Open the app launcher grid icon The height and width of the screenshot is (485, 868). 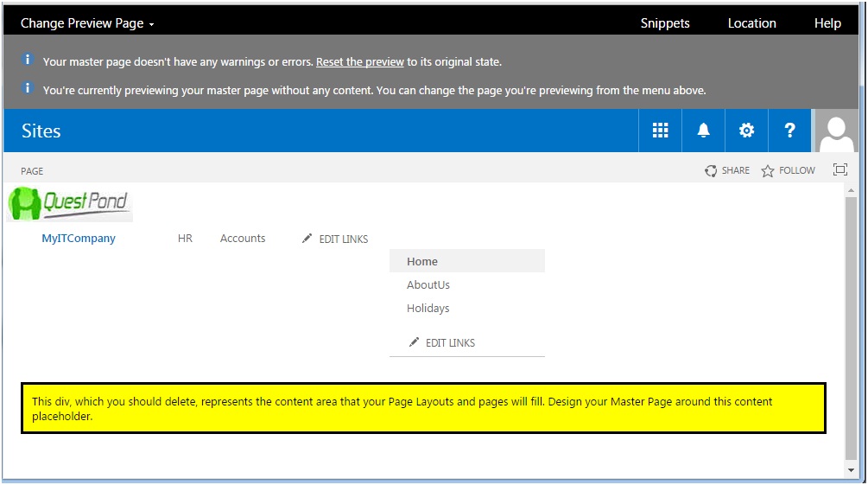click(660, 131)
